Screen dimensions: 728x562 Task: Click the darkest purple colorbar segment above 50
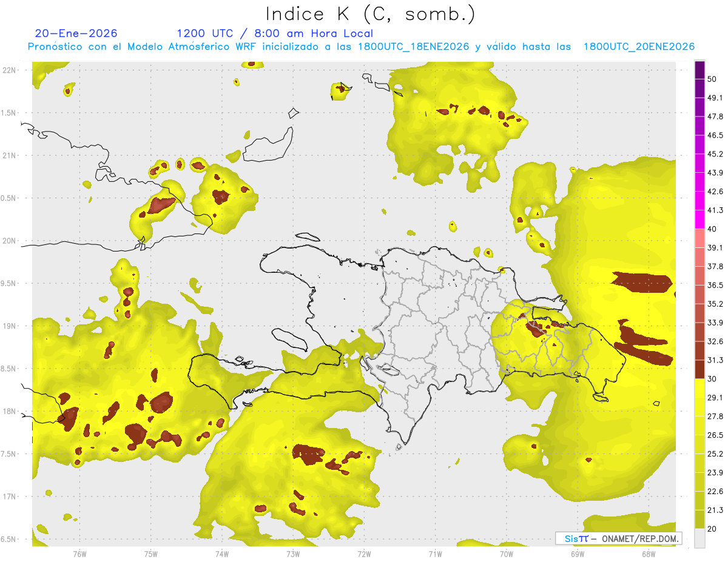[x=700, y=70]
